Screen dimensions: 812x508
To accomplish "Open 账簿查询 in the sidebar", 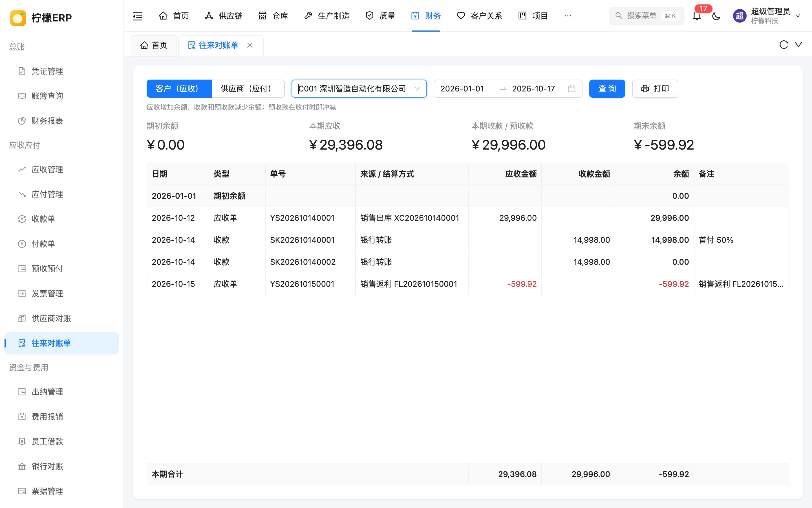I will point(62,96).
